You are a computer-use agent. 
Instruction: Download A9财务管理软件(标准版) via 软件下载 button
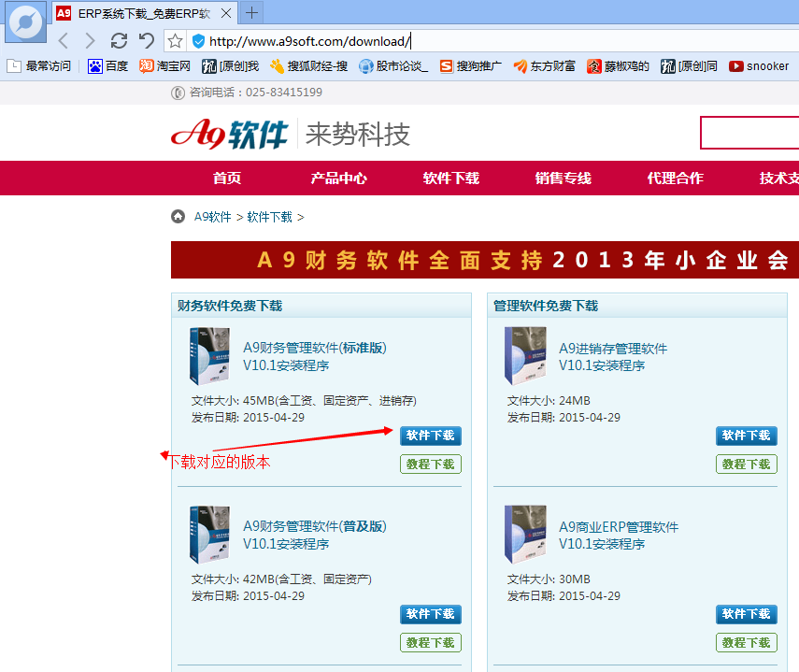click(431, 436)
